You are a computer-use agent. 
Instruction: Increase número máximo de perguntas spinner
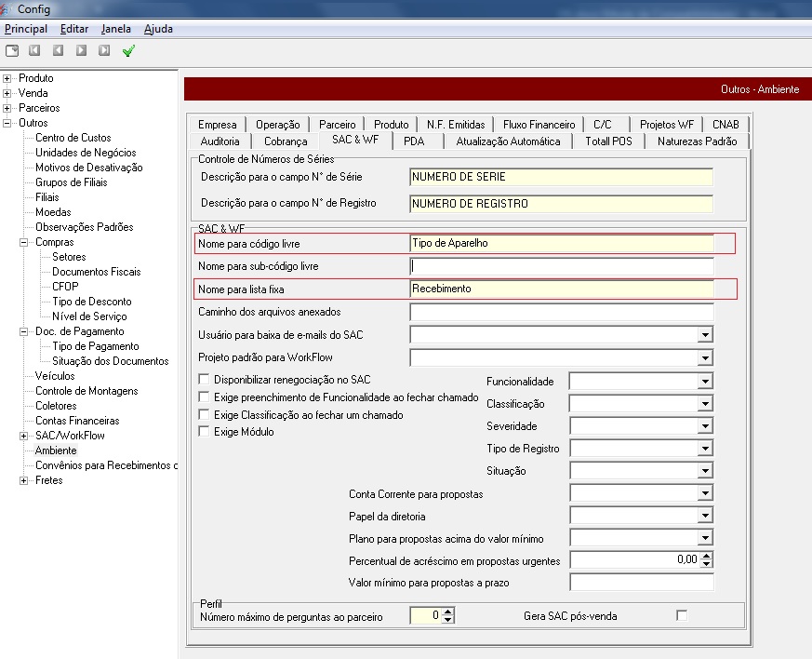point(448,611)
